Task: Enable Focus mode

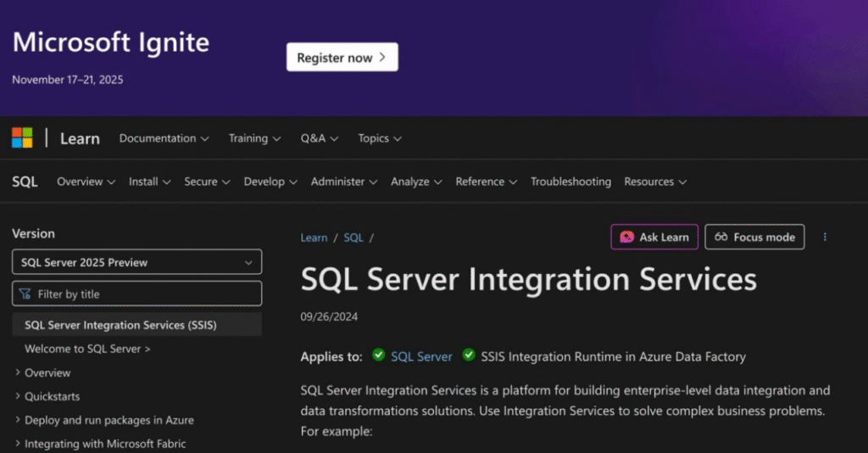Action: [x=754, y=238]
